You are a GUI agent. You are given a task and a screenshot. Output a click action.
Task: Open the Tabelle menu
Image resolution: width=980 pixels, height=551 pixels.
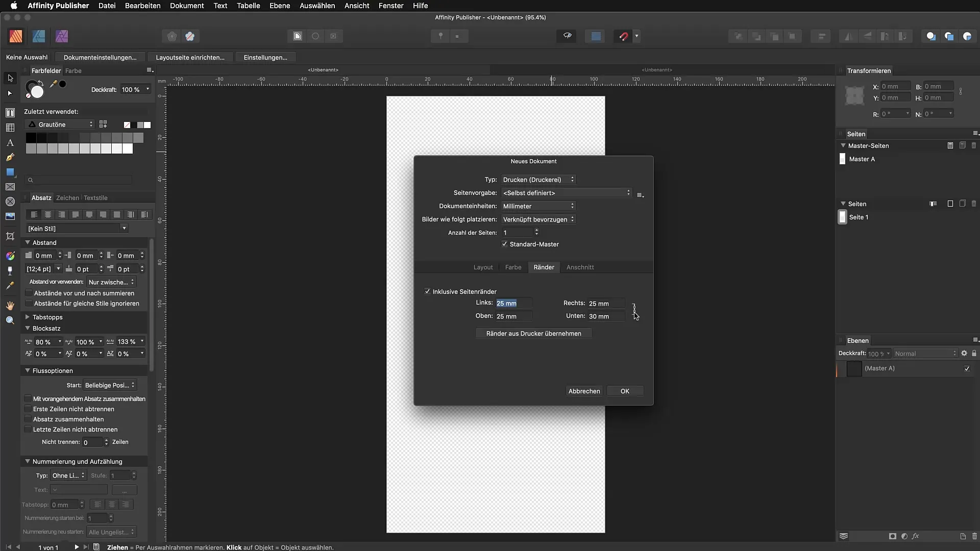tap(248, 6)
